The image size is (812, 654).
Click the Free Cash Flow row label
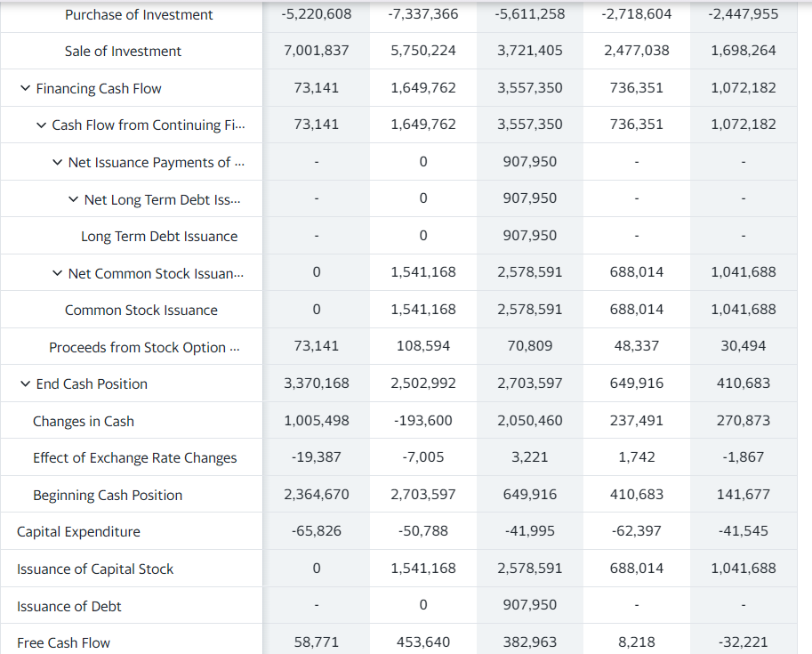[62, 642]
